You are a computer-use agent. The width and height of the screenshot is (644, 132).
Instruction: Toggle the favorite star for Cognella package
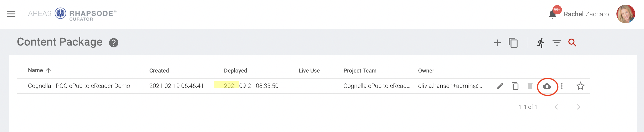(x=580, y=86)
